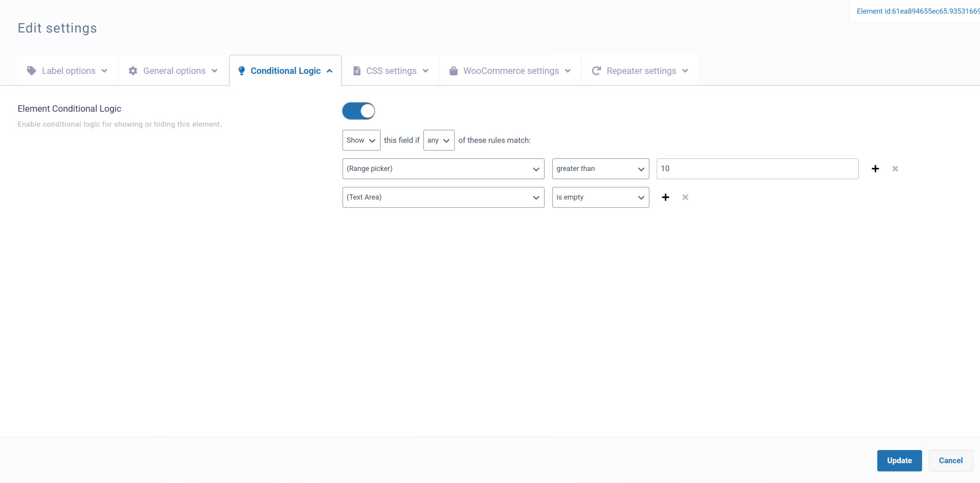Select the Conditional Logic tab
The width and height of the screenshot is (980, 483).
[x=285, y=70]
